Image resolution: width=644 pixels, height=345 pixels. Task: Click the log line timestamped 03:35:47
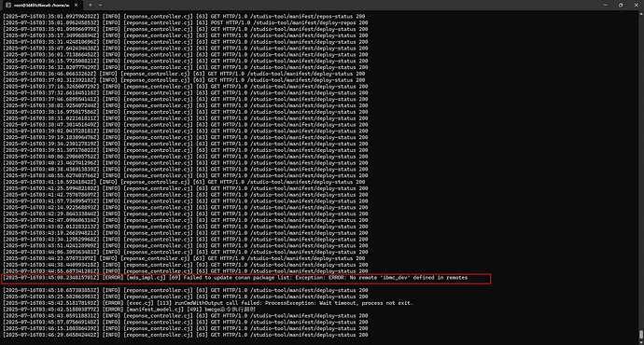coord(185,48)
